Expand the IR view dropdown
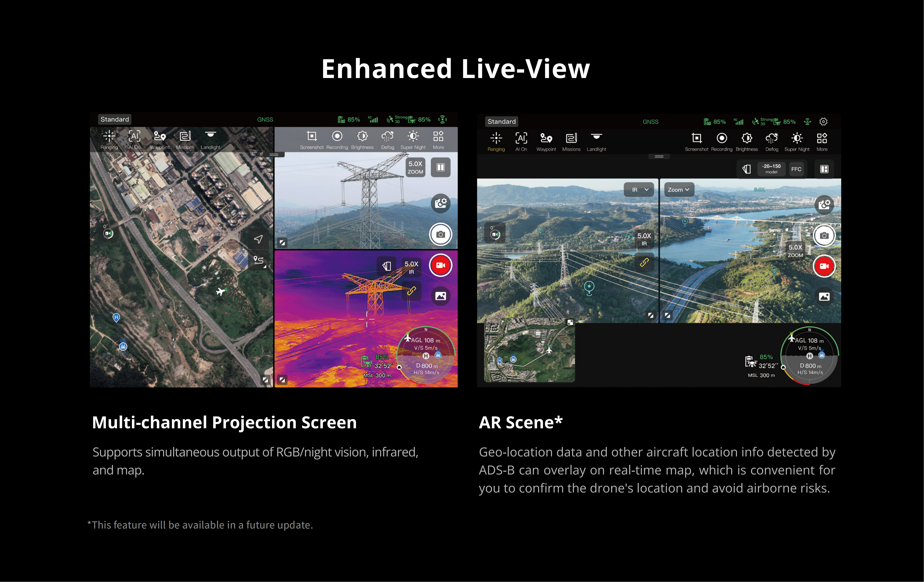This screenshot has width=924, height=582. pos(639,190)
